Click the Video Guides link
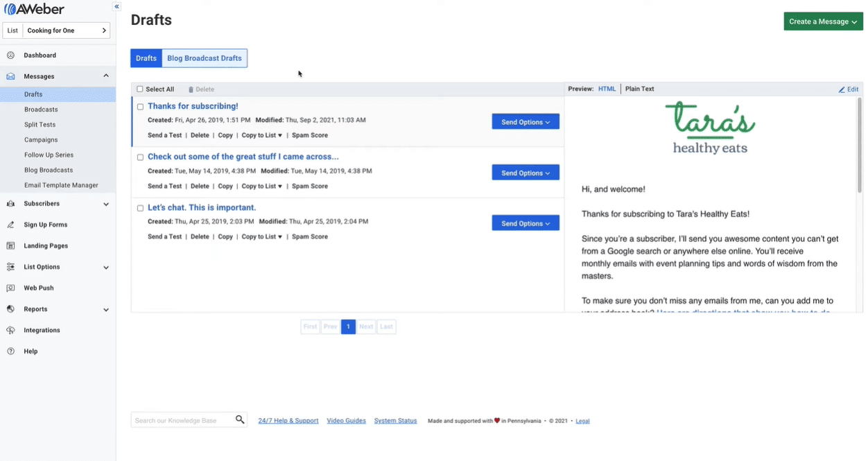868x461 pixels. point(346,421)
